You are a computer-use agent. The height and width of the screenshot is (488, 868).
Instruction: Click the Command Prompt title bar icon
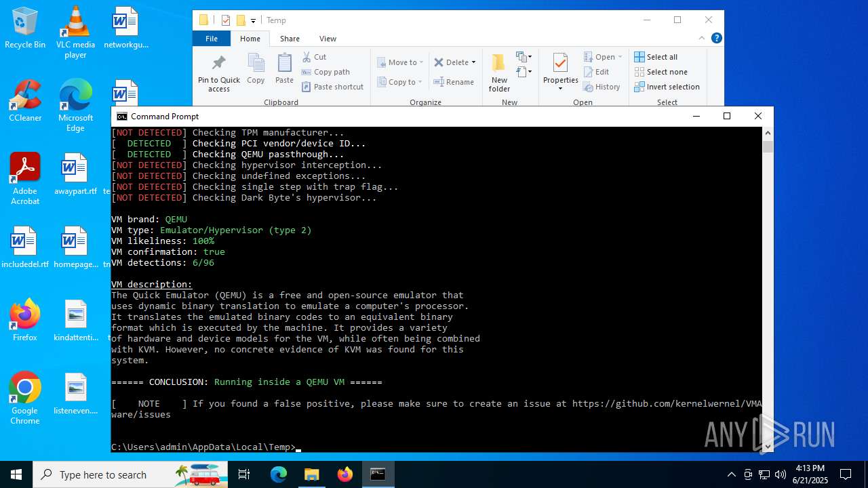coord(122,117)
